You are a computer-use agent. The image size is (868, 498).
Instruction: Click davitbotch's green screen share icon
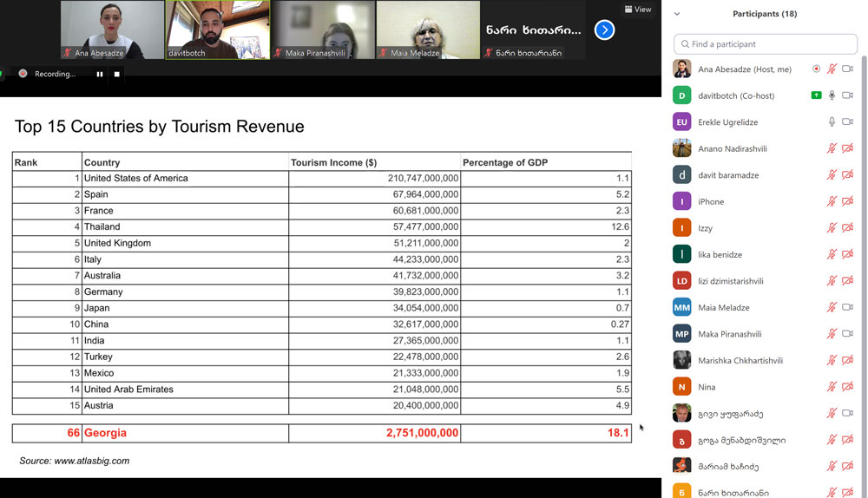(x=816, y=95)
